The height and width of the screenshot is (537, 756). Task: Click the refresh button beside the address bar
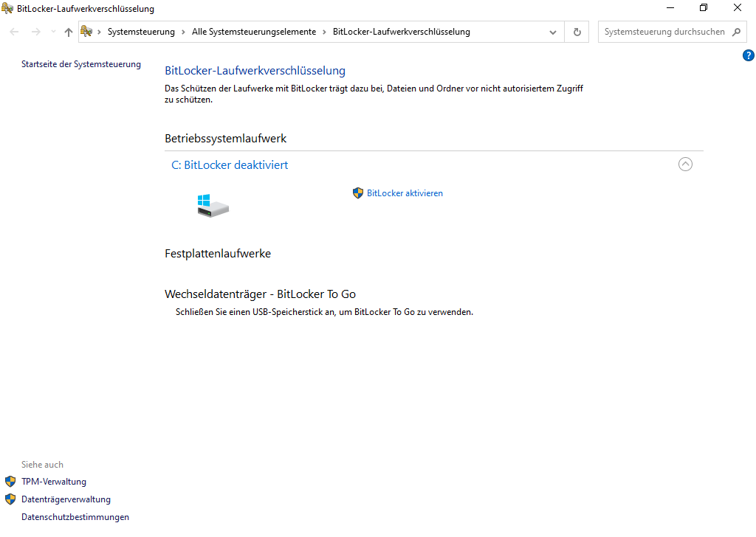pos(577,32)
